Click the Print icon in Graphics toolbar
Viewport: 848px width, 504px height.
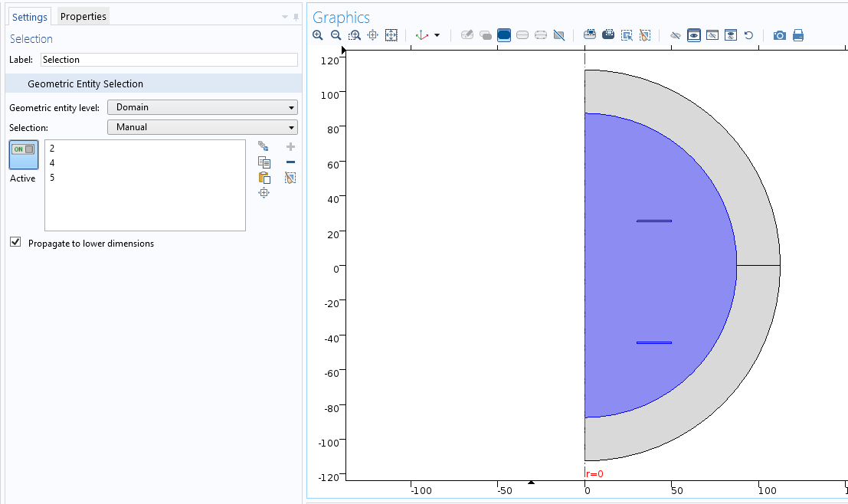[x=798, y=35]
